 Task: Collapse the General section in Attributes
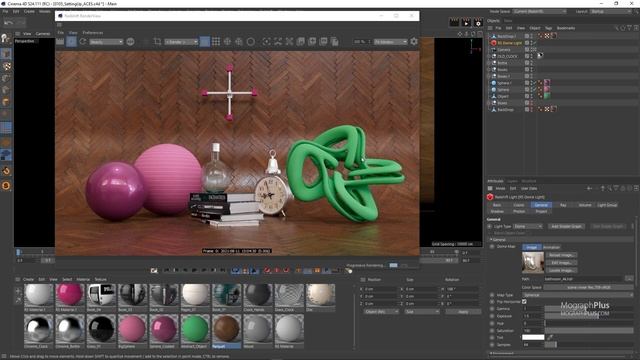(491, 240)
